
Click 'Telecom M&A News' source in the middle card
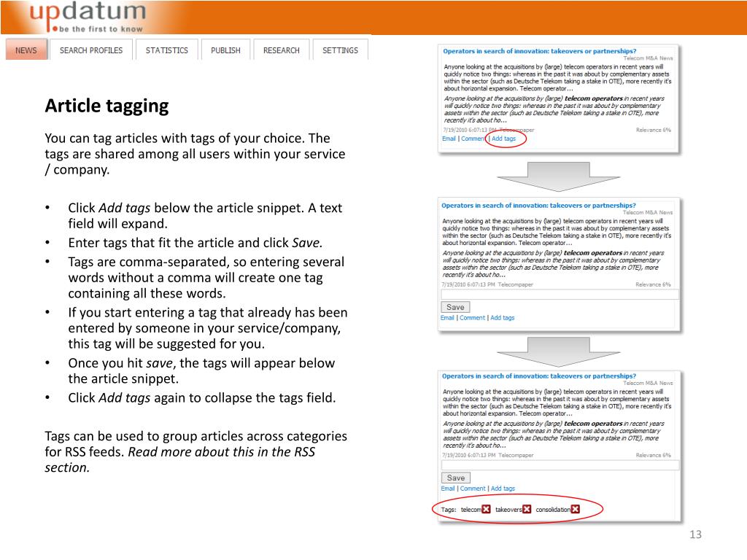[648, 212]
